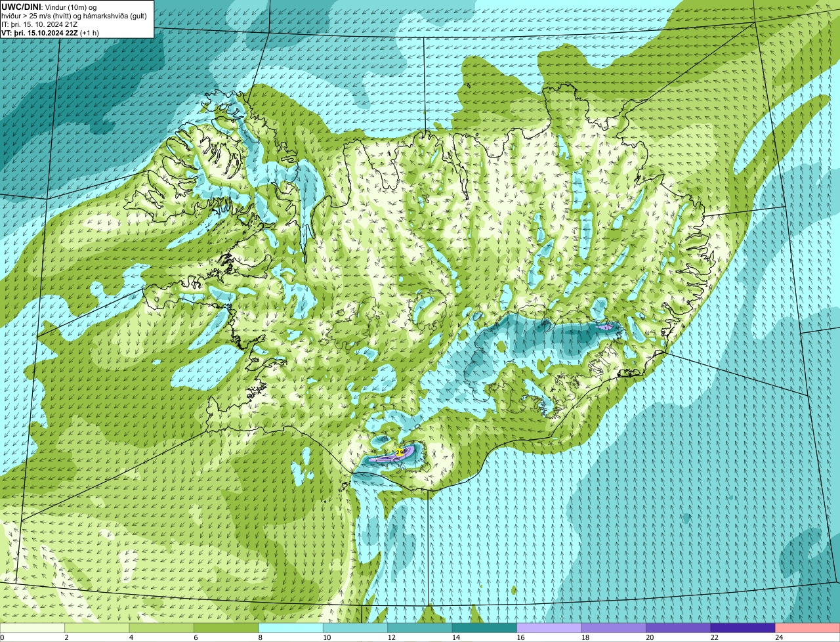
Task: Select the 4–6 m/s medium green legend swatch
Action: [x=162, y=628]
